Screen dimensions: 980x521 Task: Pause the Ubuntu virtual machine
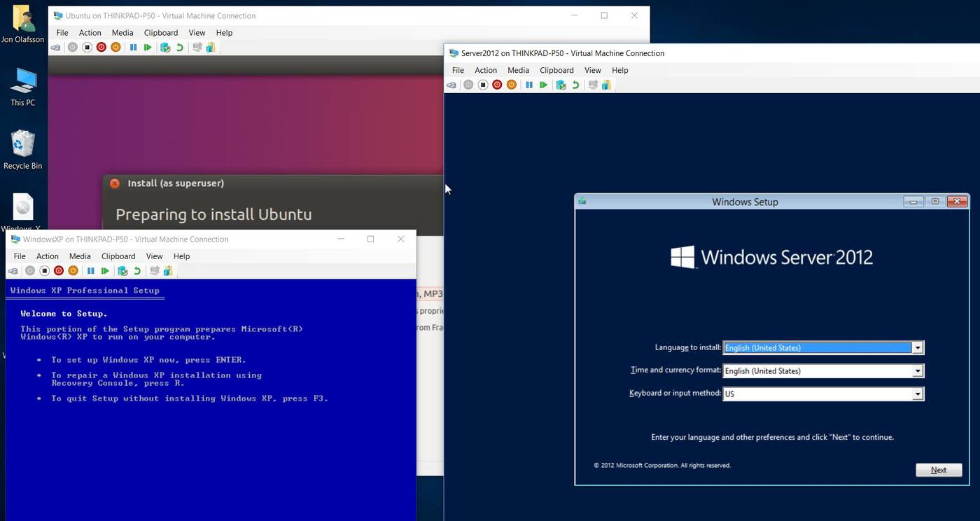tap(133, 48)
